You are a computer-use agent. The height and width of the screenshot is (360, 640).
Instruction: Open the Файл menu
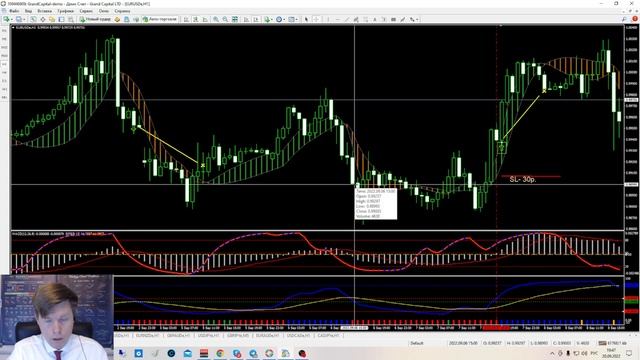tap(14, 11)
